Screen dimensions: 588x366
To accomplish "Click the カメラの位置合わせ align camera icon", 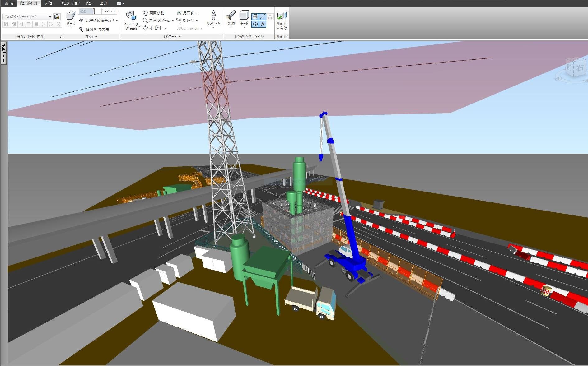I will click(82, 21).
